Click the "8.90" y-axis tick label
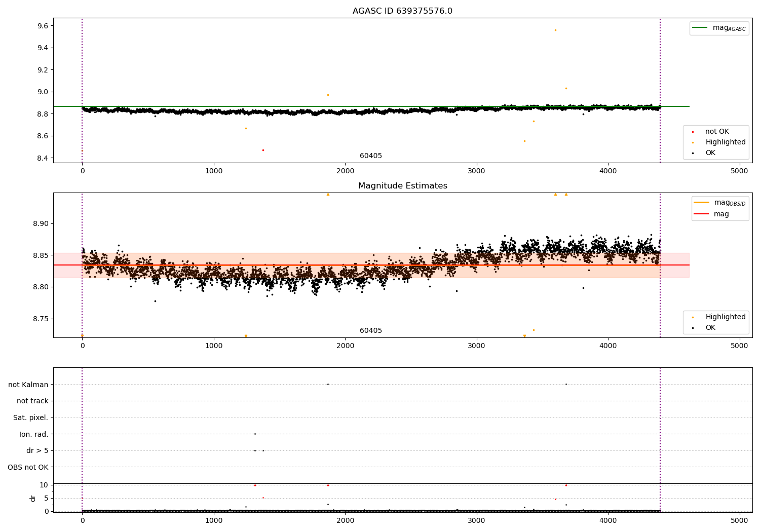 pyautogui.click(x=41, y=224)
